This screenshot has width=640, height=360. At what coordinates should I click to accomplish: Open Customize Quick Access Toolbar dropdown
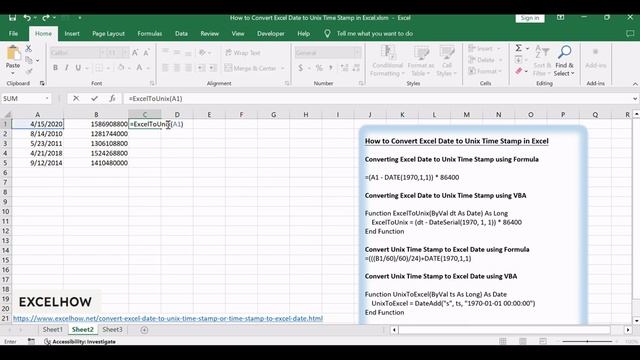click(80, 18)
